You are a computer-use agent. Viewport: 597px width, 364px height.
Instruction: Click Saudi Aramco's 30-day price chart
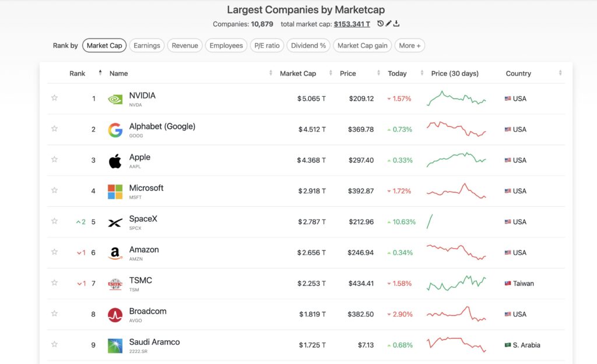456,345
